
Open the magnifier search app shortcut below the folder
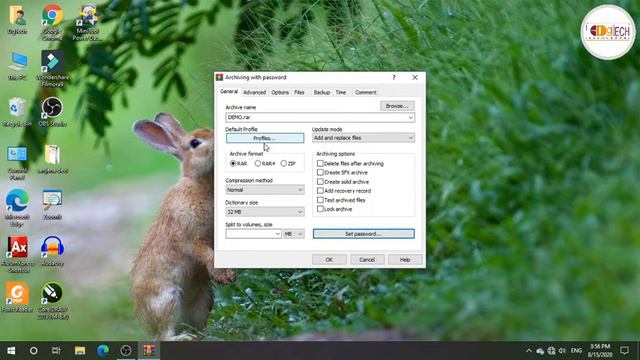(x=52, y=205)
